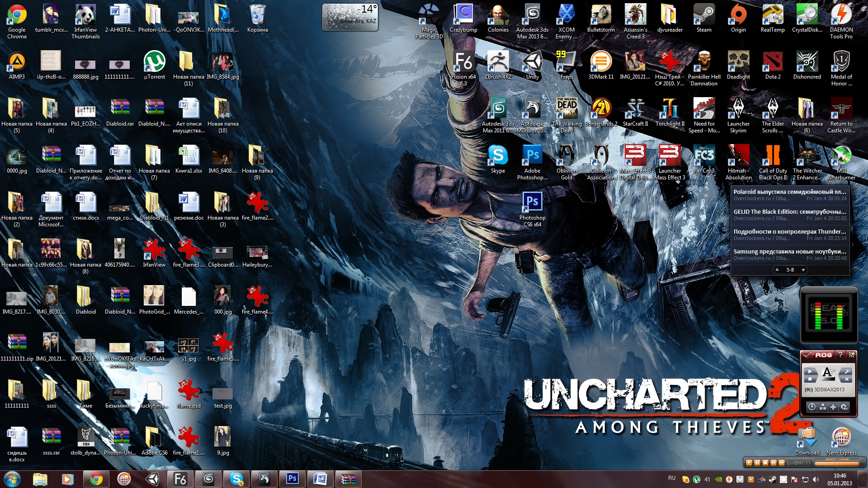Open Polaroid headline in feed gadget
This screenshot has height=488, width=868.
click(789, 192)
